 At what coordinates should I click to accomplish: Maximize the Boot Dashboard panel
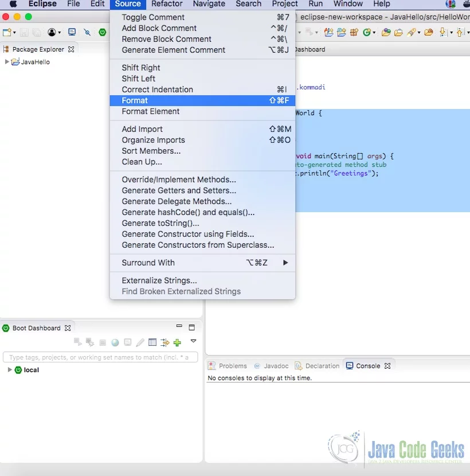pos(192,327)
